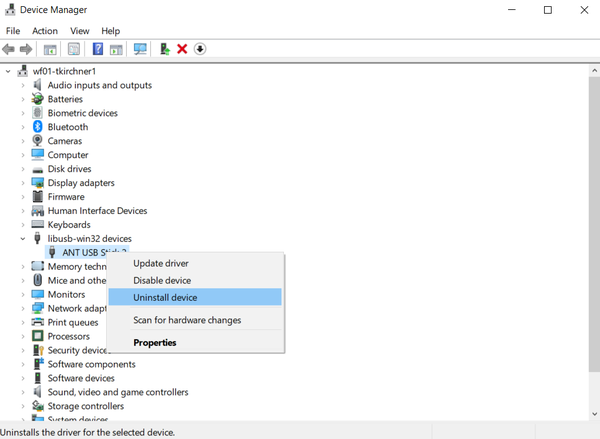Click the red X Uninstall device toolbar icon

(182, 49)
